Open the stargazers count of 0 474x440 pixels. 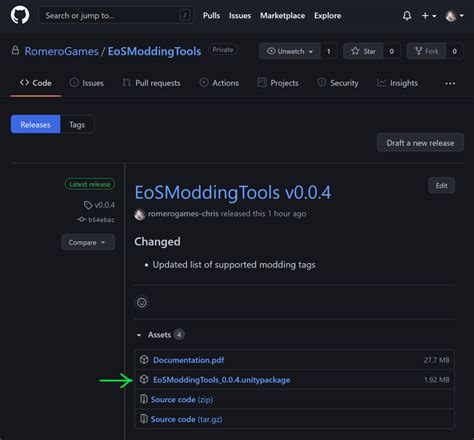[392, 51]
